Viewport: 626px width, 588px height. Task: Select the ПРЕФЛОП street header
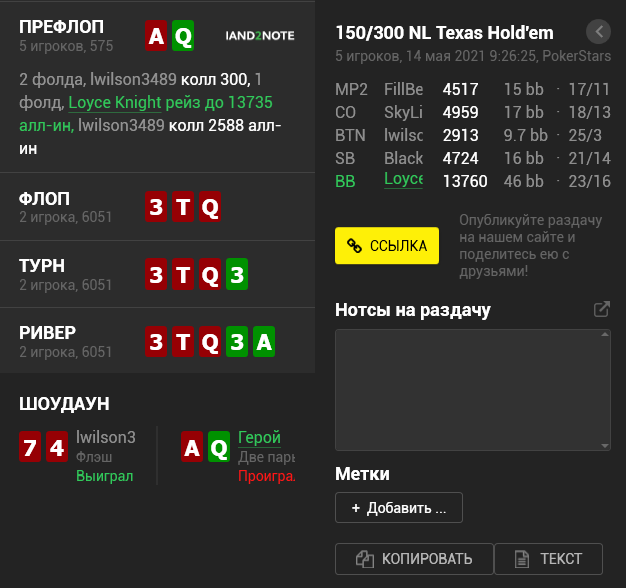click(61, 27)
